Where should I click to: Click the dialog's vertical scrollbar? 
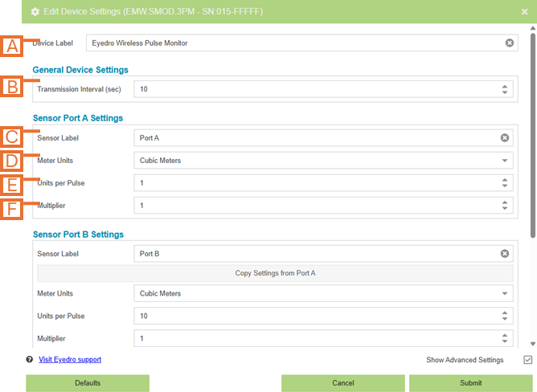pyautogui.click(x=532, y=137)
